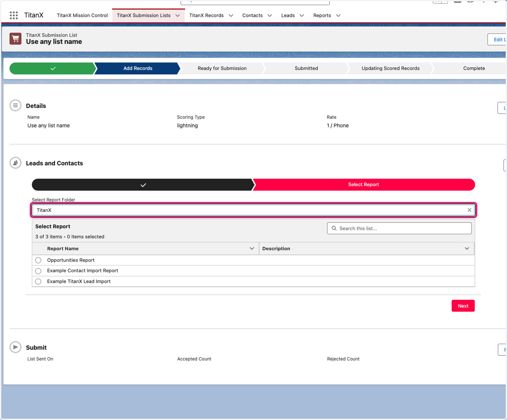Image resolution: width=507 pixels, height=420 pixels.
Task: Click the Search this list field
Action: pyautogui.click(x=399, y=228)
